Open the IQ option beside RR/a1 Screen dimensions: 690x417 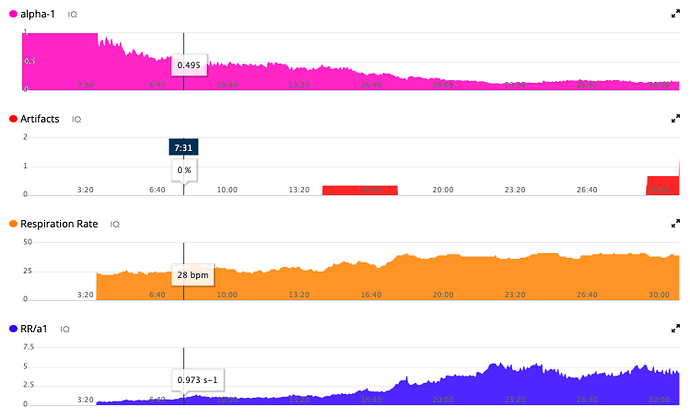65,329
